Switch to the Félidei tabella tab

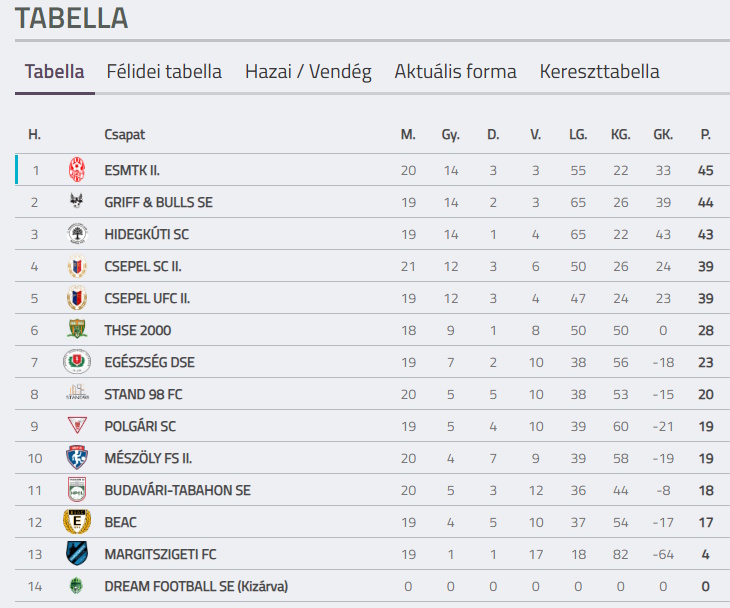click(x=164, y=72)
